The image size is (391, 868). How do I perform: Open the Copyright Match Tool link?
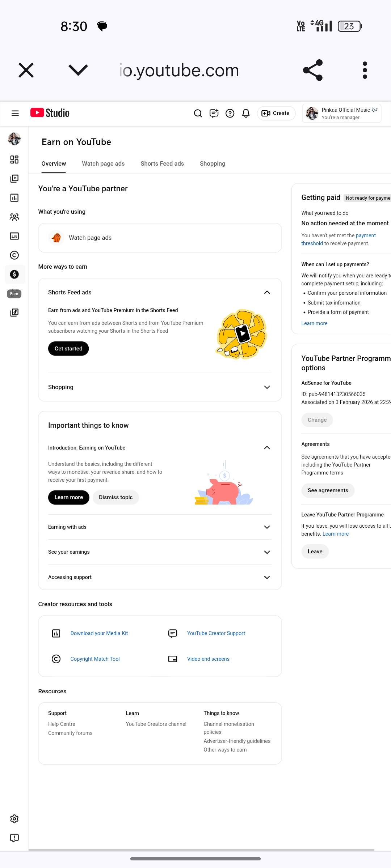pyautogui.click(x=95, y=659)
